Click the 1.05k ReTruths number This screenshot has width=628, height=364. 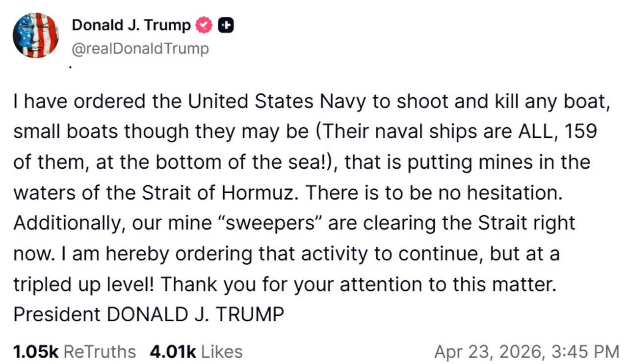pos(36,351)
